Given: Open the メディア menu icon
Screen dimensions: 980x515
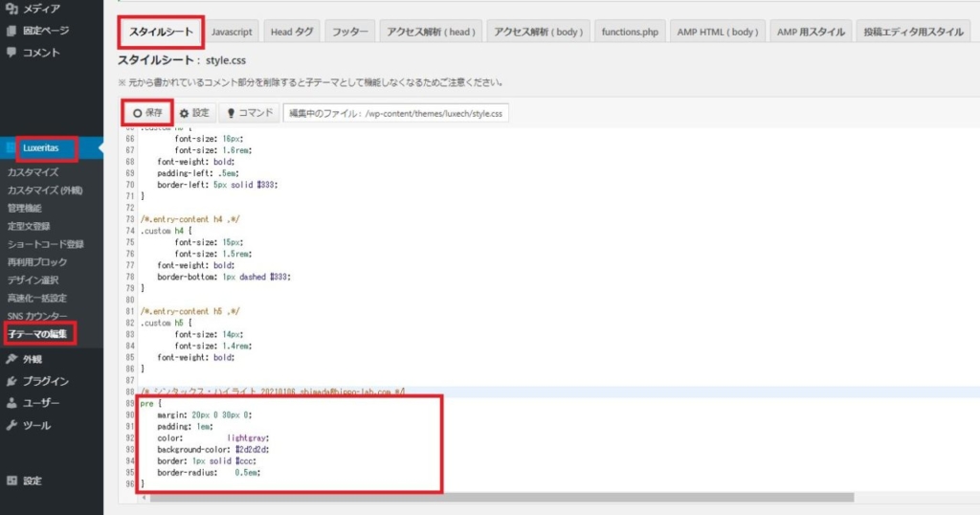Looking at the screenshot, I should coord(11,8).
